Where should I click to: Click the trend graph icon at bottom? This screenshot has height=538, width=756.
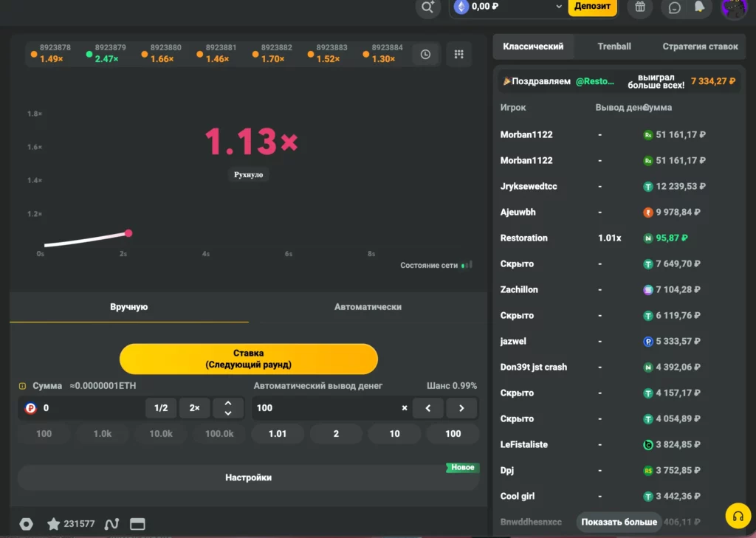tap(111, 523)
